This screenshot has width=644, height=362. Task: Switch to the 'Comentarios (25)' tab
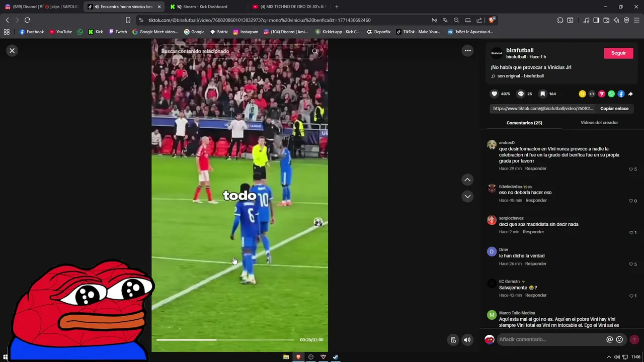pos(524,123)
